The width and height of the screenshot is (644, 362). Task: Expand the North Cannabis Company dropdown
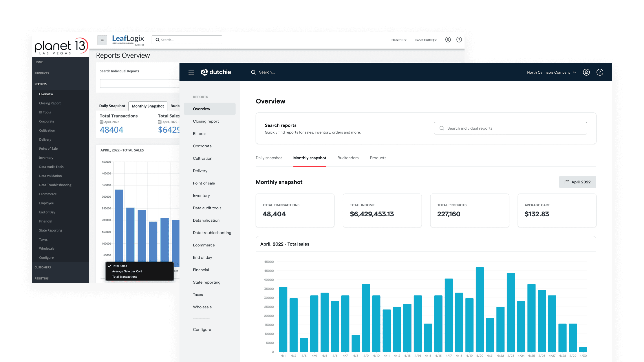(x=551, y=72)
